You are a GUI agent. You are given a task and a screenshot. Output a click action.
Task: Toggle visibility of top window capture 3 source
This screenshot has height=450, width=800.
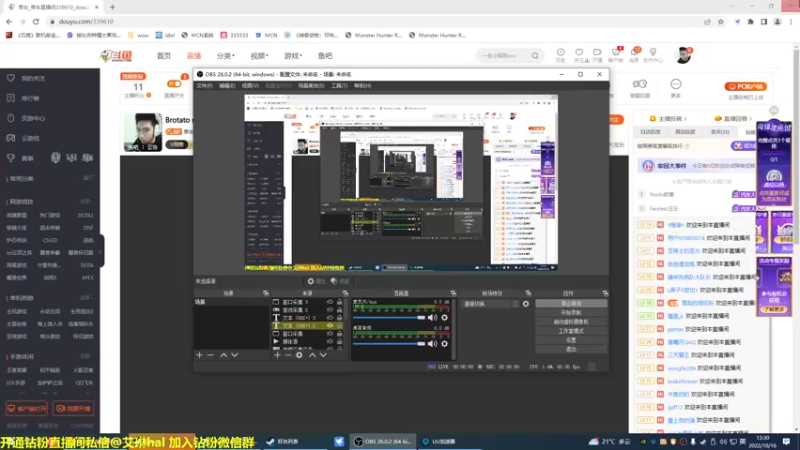coord(330,302)
